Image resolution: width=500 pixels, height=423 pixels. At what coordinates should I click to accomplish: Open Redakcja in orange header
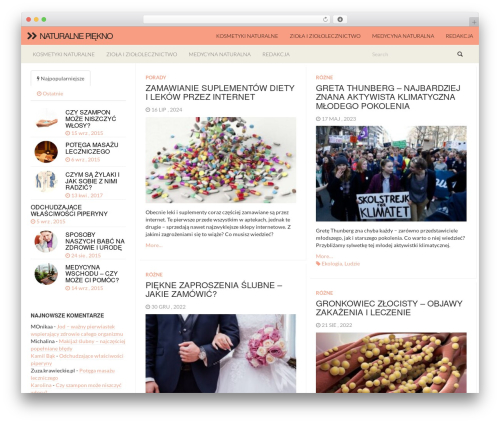[459, 36]
